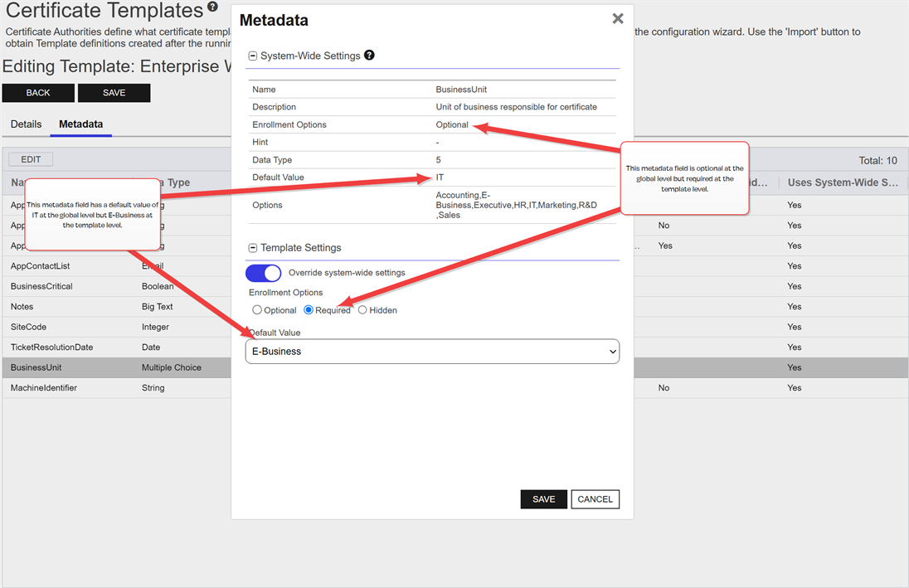
Task: Click the BACK button
Action: pos(38,93)
